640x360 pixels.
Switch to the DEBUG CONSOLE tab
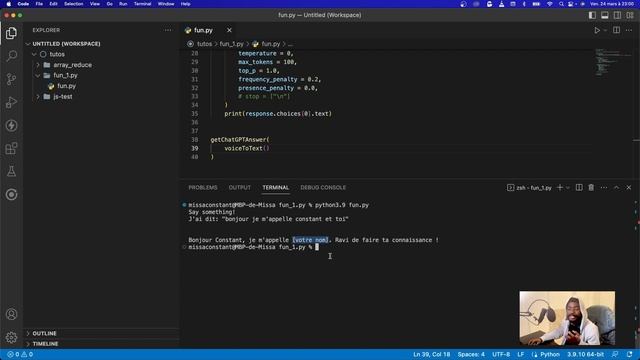[x=323, y=187]
